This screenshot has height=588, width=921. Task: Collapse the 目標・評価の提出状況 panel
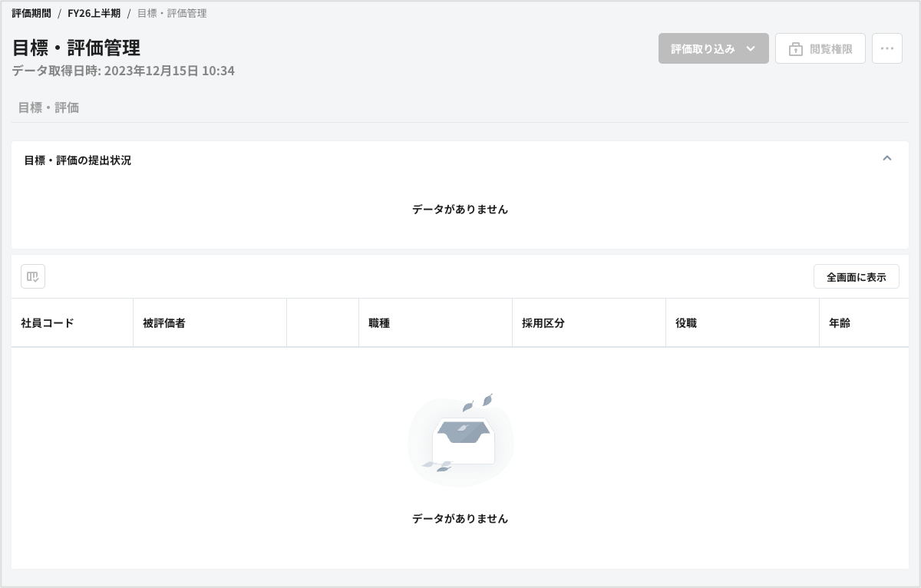tap(886, 158)
